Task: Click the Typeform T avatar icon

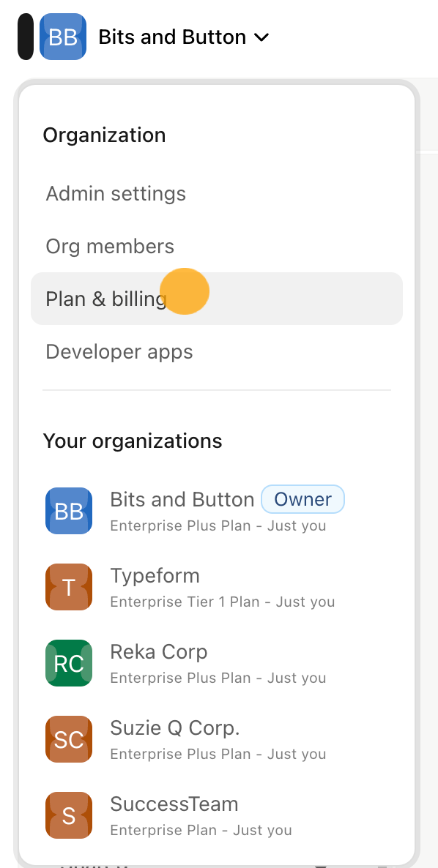Action: [x=69, y=587]
